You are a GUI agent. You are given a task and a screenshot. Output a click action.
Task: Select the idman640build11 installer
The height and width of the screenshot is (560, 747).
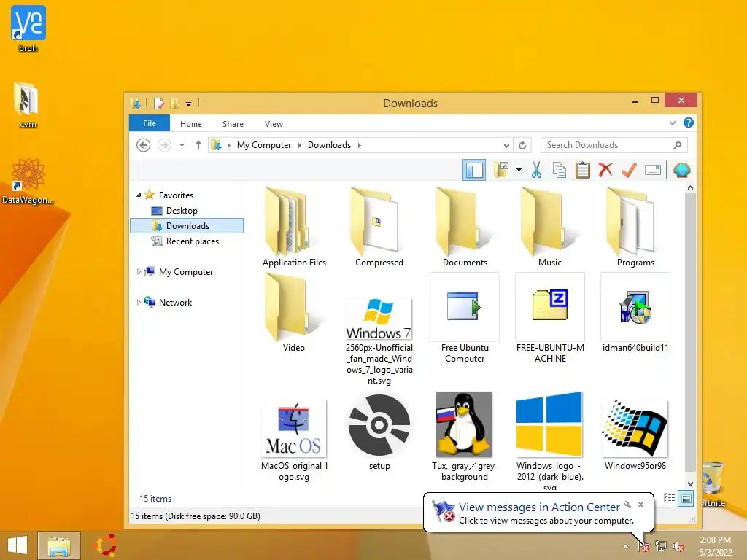click(x=635, y=313)
